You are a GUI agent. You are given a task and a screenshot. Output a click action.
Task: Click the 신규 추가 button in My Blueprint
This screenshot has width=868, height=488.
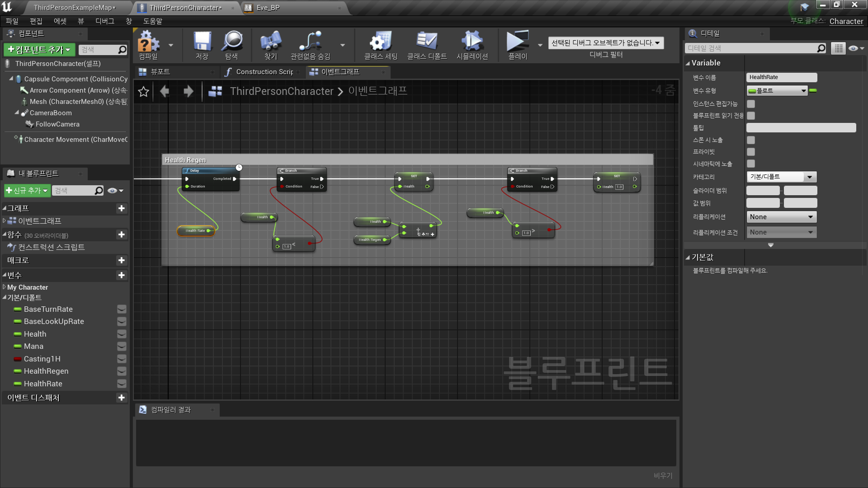tap(27, 190)
